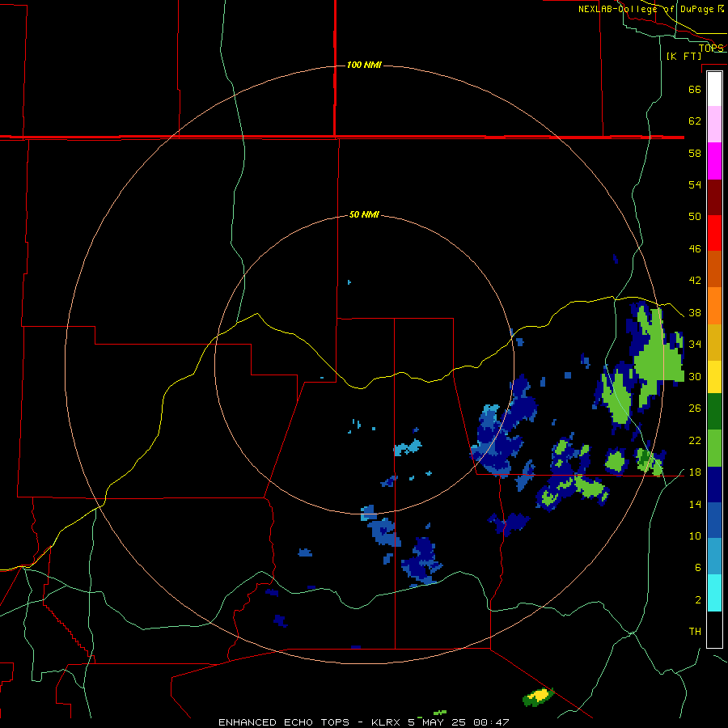Viewport: 728px width, 728px height.
Task: Click the "38" scale value
Action: [x=695, y=313]
